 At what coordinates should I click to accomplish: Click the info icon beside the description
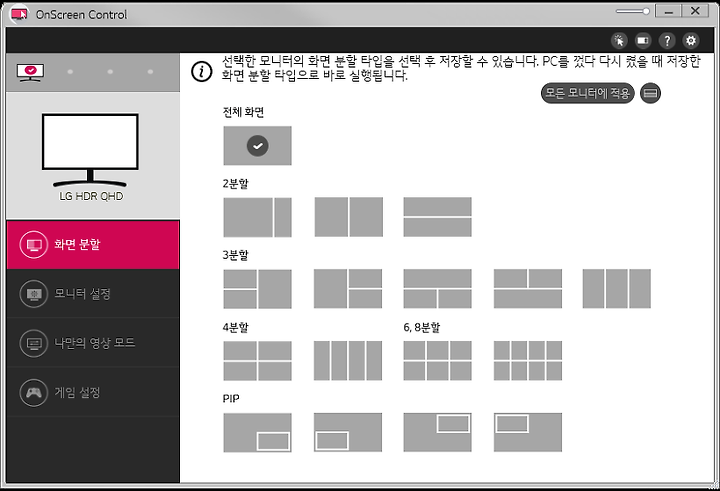tap(202, 72)
